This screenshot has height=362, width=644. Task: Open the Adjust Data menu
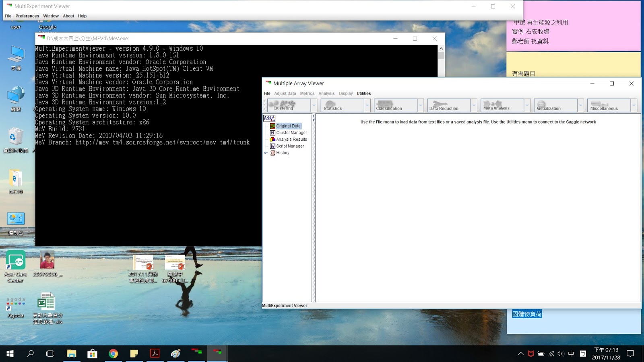pyautogui.click(x=285, y=93)
